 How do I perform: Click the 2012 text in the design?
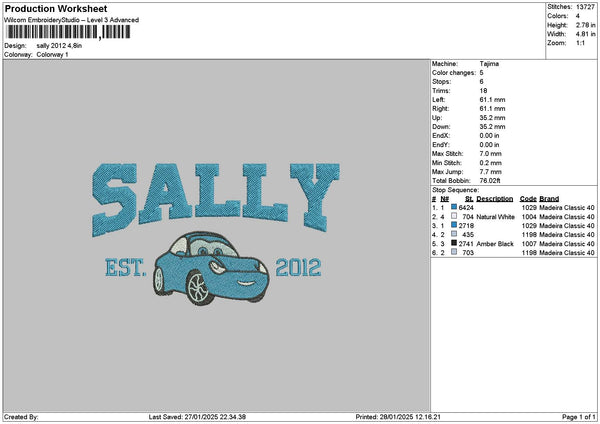(x=298, y=267)
